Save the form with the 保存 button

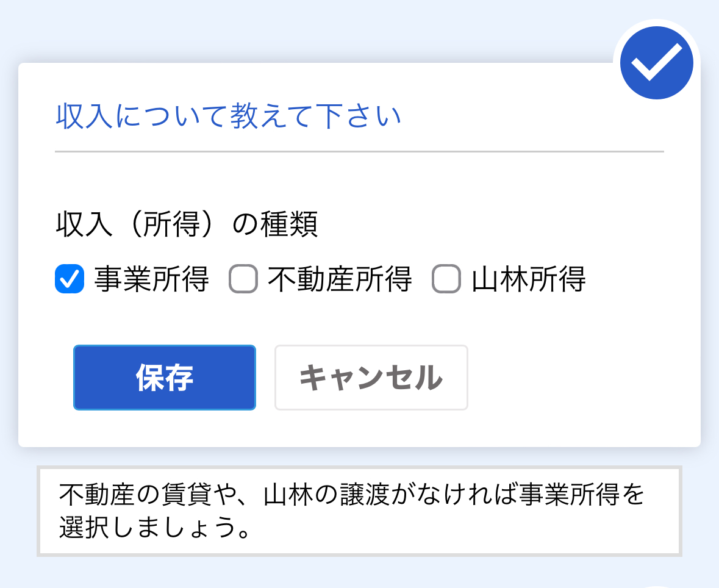coord(165,378)
